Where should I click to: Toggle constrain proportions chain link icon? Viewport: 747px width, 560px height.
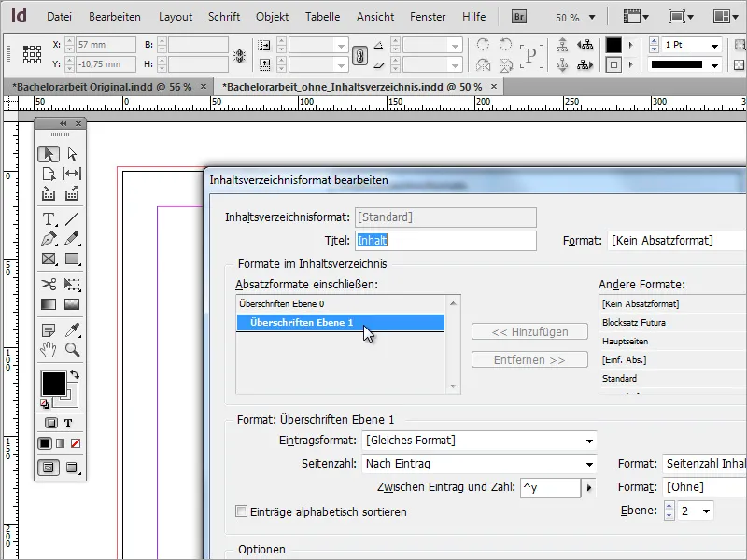359,55
